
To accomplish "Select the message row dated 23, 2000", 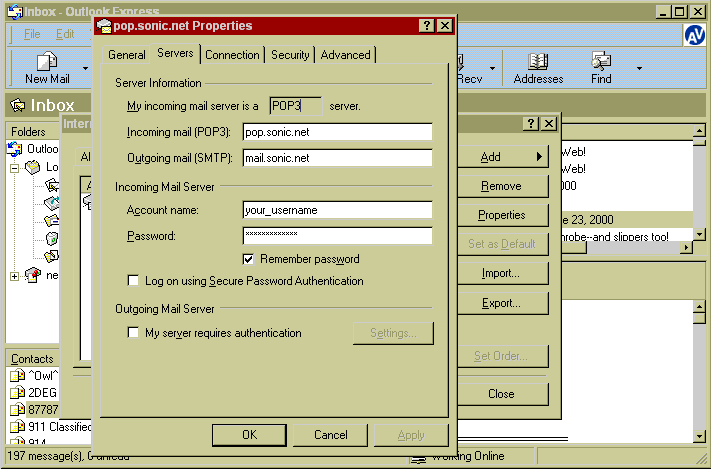I will 627,220.
